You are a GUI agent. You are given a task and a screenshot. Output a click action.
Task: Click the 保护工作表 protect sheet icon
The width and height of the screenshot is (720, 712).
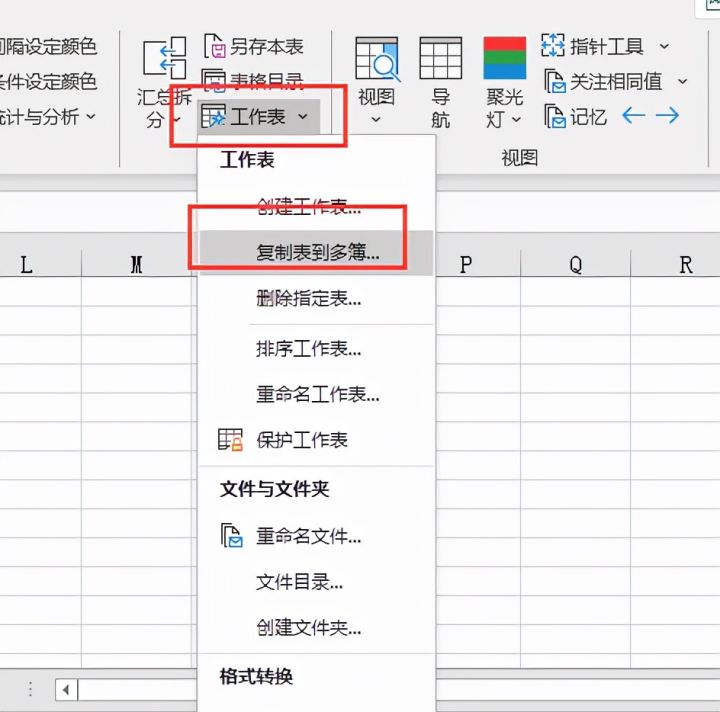230,440
